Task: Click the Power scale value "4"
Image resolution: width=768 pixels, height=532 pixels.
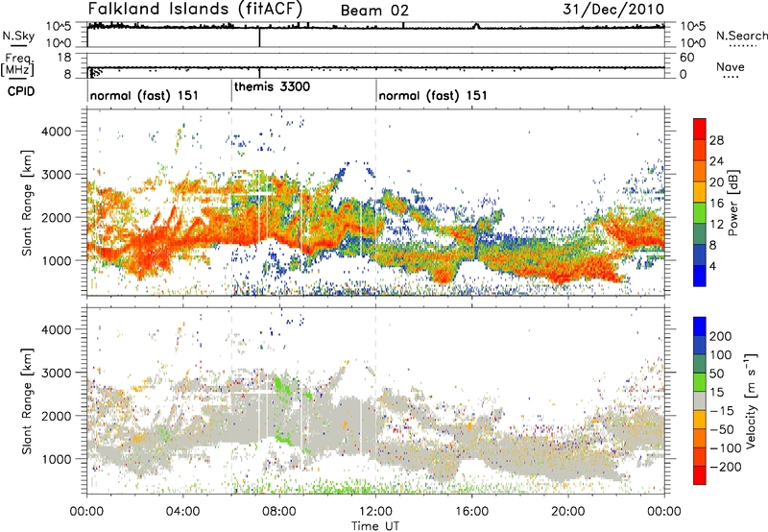Action: pyautogui.click(x=712, y=267)
